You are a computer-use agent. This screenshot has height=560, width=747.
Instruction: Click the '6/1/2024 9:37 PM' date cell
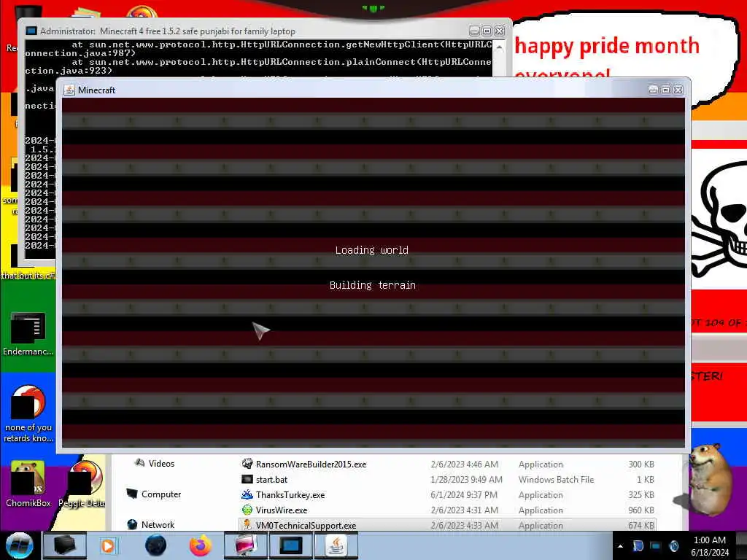click(x=463, y=494)
